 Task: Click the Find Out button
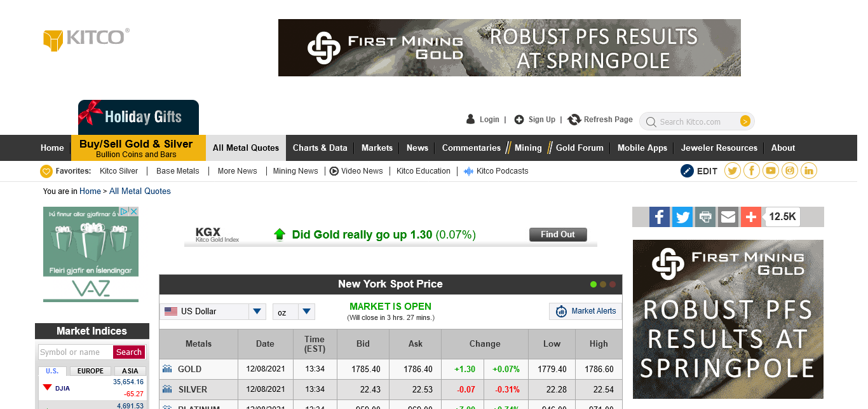pos(558,235)
